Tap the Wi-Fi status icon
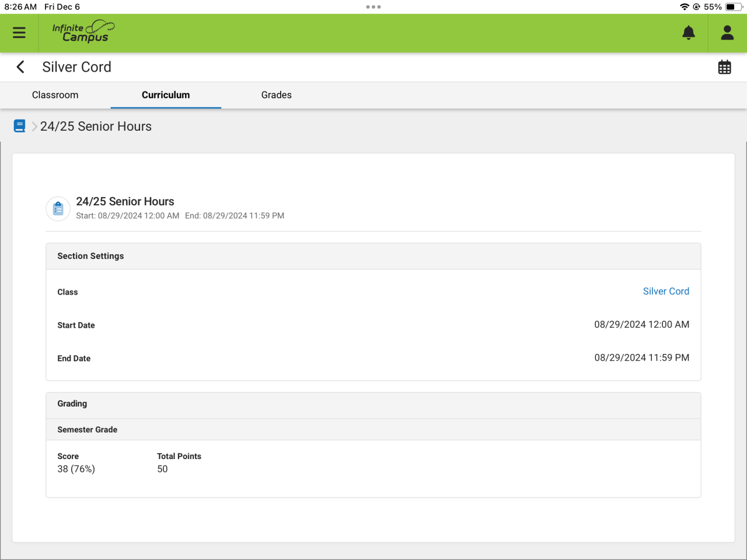The width and height of the screenshot is (747, 560). [685, 7]
